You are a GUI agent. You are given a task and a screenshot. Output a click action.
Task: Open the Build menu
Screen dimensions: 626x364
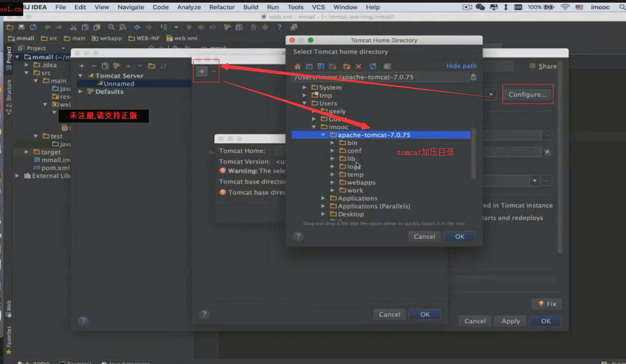[x=251, y=7]
